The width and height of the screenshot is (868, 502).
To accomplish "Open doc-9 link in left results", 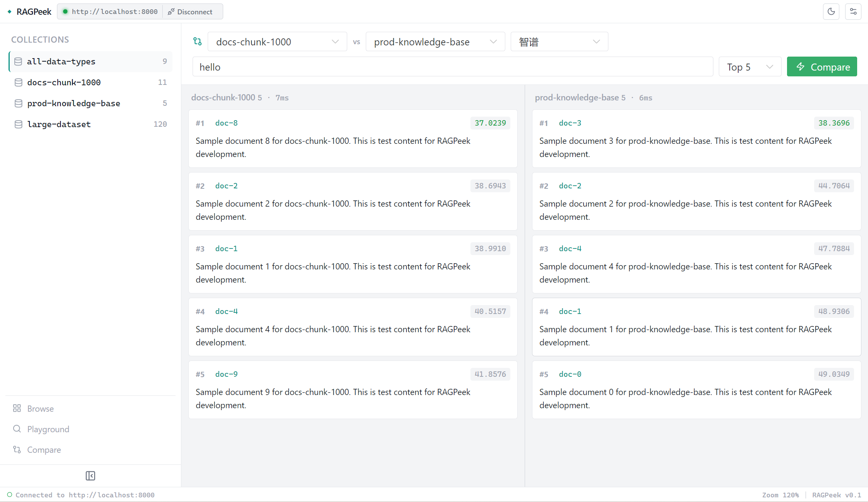I will click(x=226, y=374).
